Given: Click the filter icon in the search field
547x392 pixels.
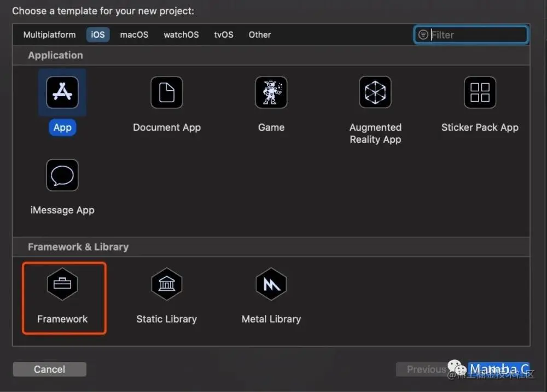Looking at the screenshot, I should coord(423,34).
